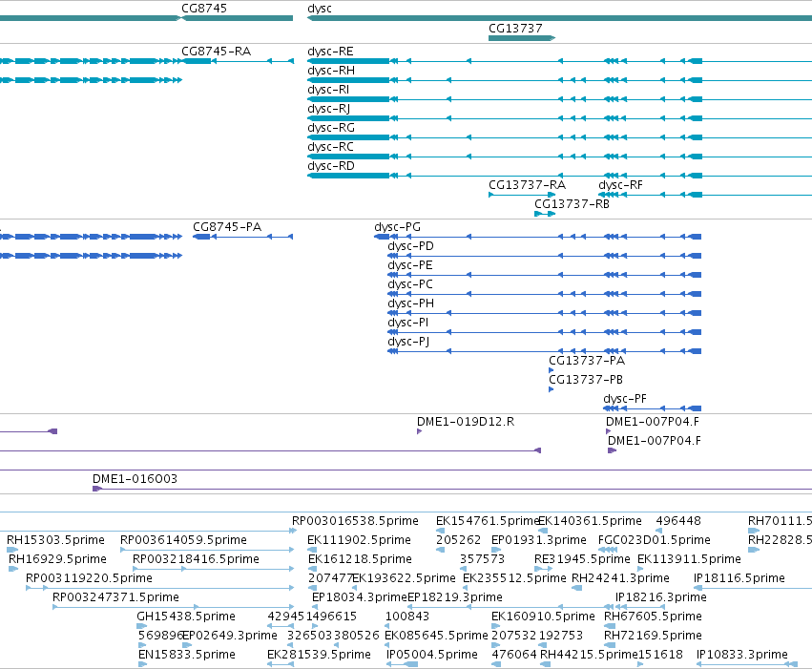The height and width of the screenshot is (669, 812).
Task: Click the EK140361.5prime EST
Action: pos(590,521)
